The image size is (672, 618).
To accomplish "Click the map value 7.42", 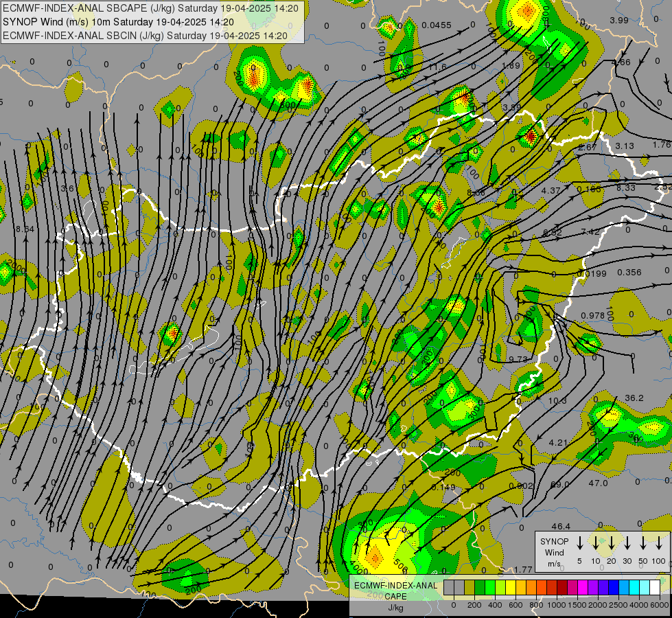I will (590, 231).
